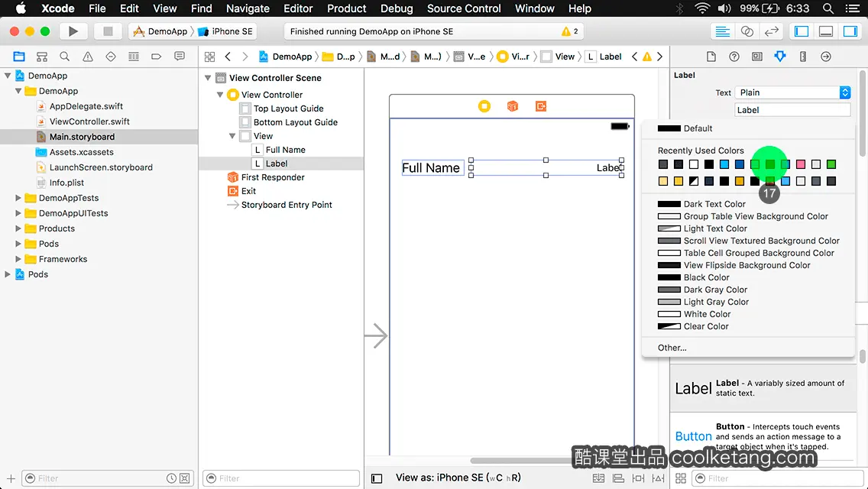Go back in editor history

[228, 57]
